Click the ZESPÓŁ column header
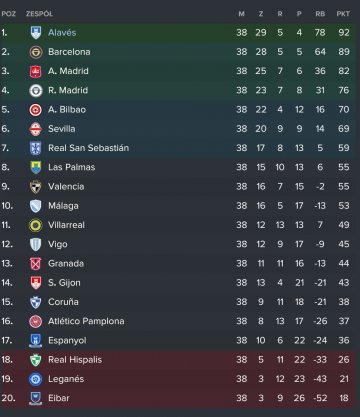360x417 pixels. pyautogui.click(x=39, y=14)
